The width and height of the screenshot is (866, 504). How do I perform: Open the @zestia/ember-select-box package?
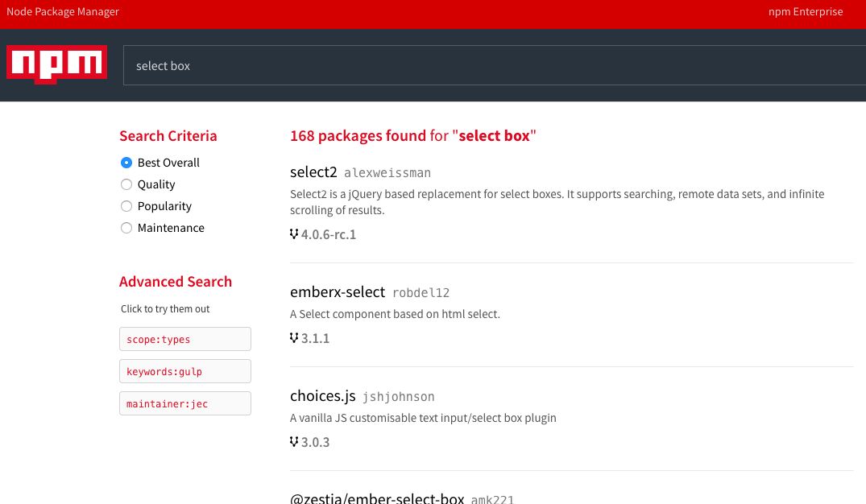click(377, 498)
